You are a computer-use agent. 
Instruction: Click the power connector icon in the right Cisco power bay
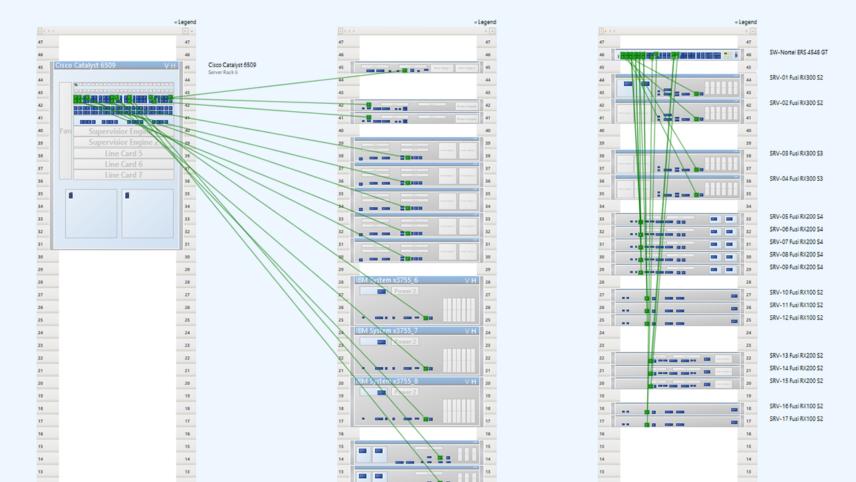click(127, 195)
